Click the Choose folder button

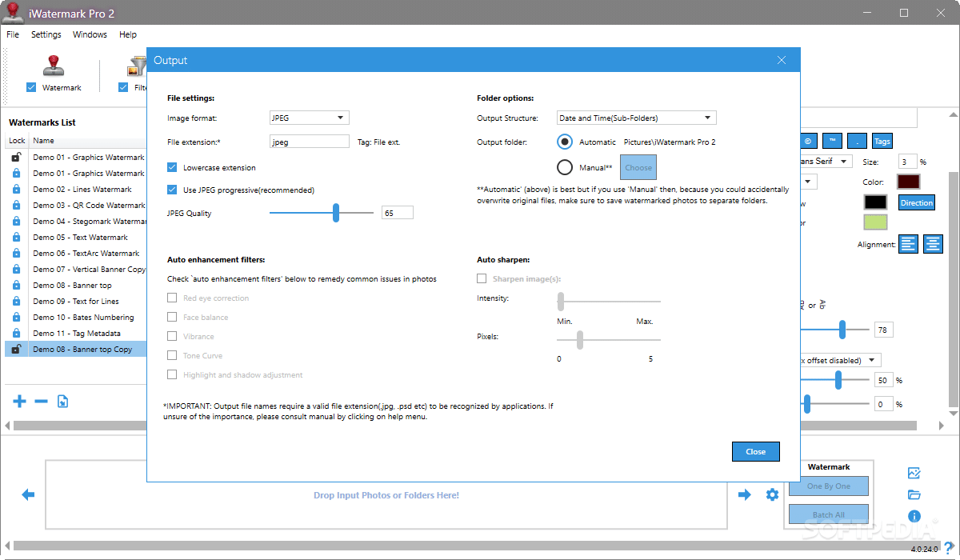(638, 167)
